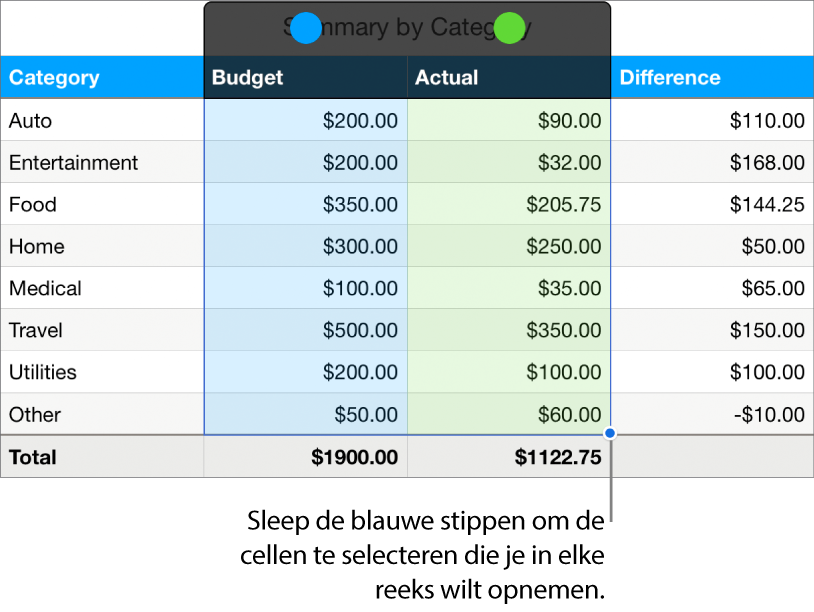Screen dimensions: 814x612
Task: Select the Entertainment category cell
Action: point(73,162)
